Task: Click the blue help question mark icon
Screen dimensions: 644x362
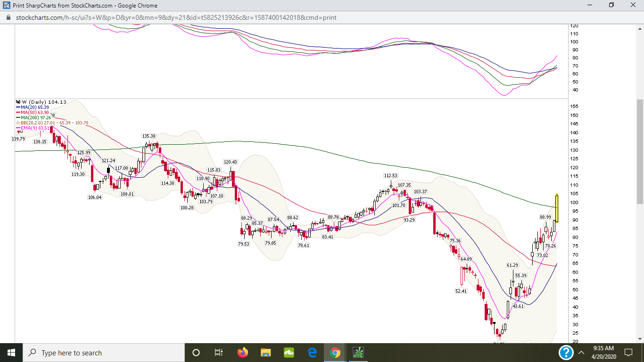Action: [566, 353]
